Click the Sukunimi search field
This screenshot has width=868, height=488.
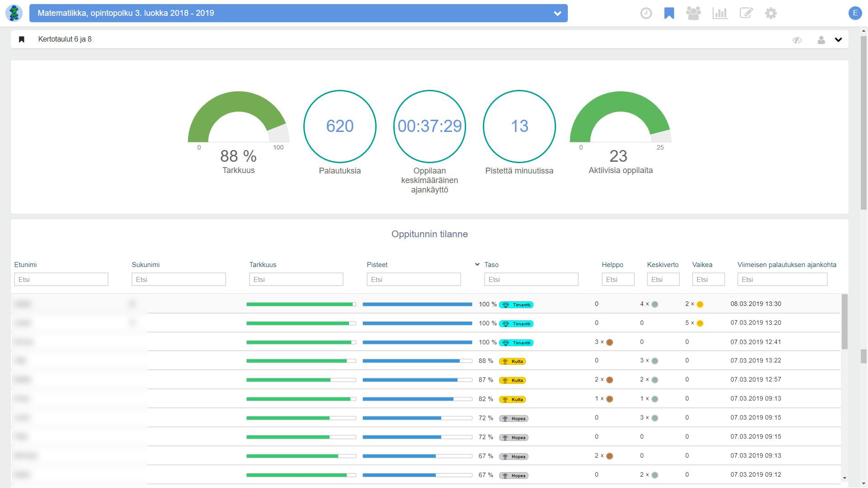[x=179, y=279]
